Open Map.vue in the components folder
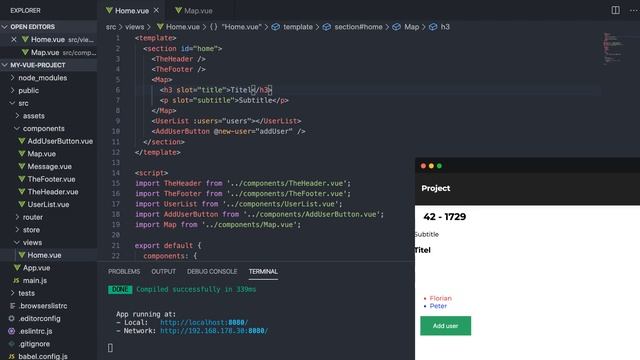Viewport: 640px width, 360px height. pyautogui.click(x=41, y=154)
